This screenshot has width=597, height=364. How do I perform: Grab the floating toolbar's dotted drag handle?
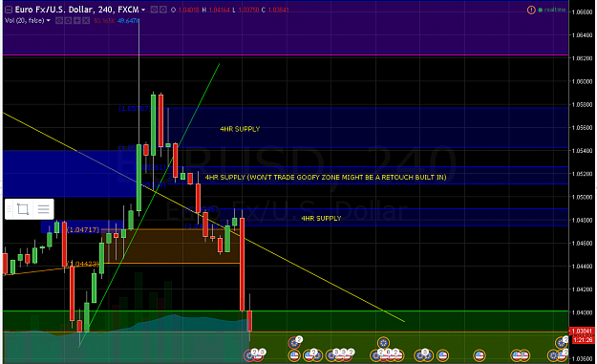click(10, 209)
